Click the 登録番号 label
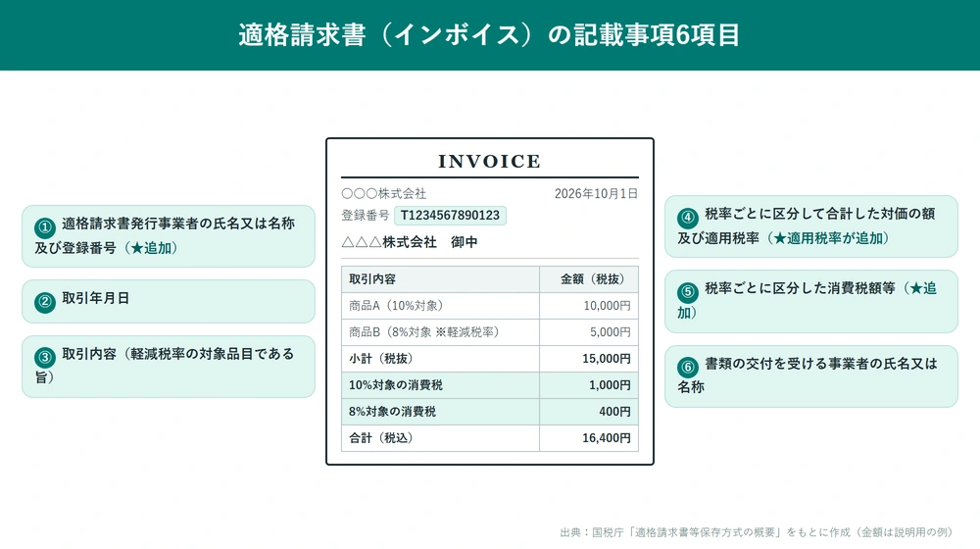Image resolution: width=980 pixels, height=549 pixels. (x=366, y=215)
